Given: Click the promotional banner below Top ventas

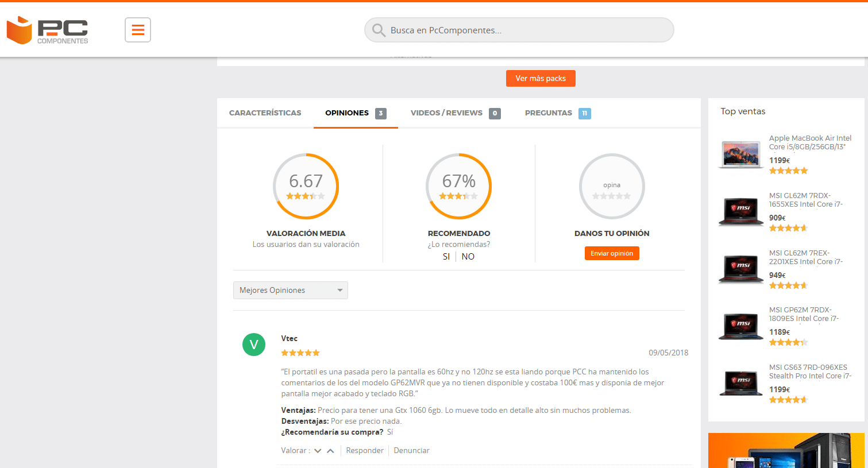Looking at the screenshot, I should 786,451.
